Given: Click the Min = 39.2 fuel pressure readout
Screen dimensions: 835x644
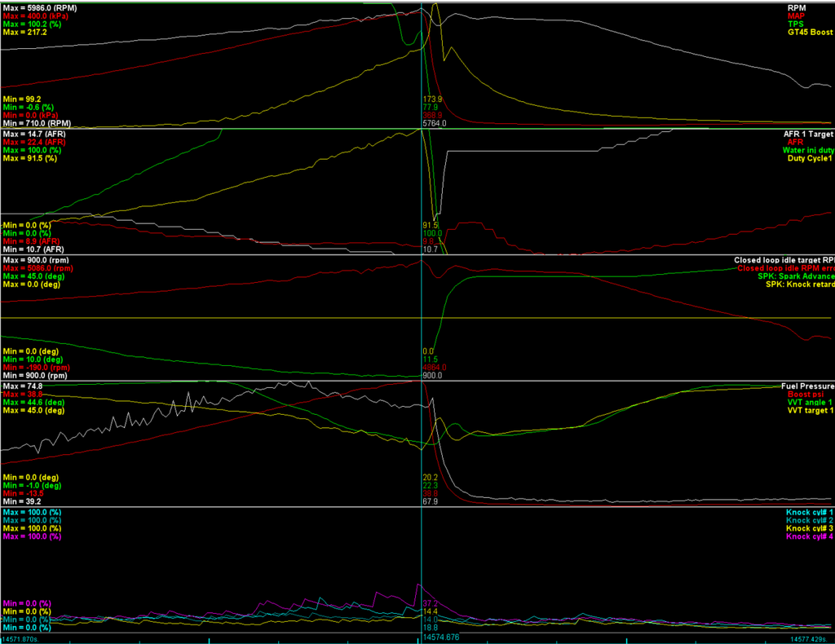Looking at the screenshot, I should [23, 501].
